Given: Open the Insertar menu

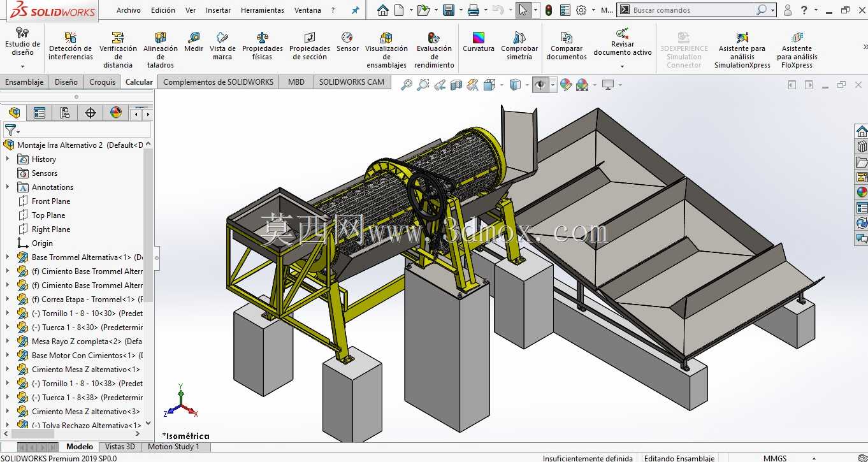Looking at the screenshot, I should point(218,10).
